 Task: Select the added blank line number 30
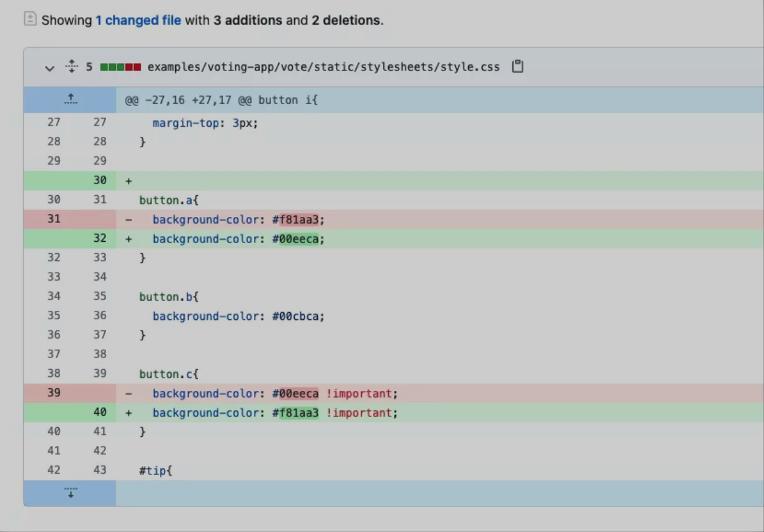[x=100, y=180]
